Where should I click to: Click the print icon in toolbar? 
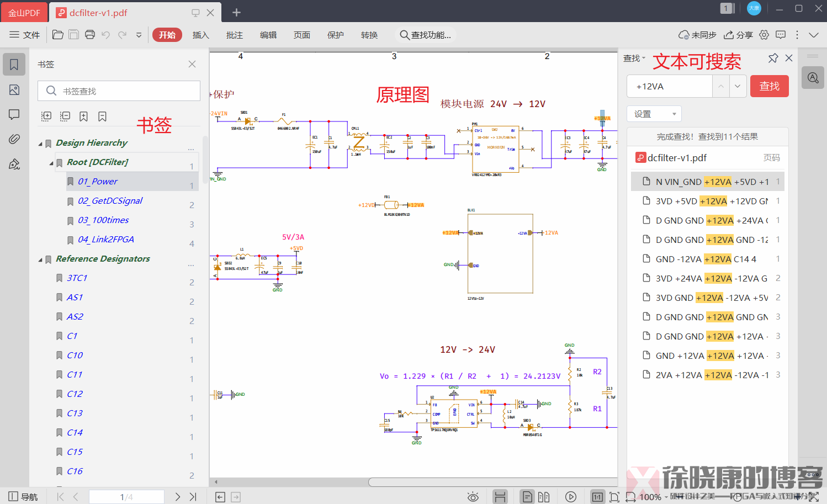click(90, 35)
